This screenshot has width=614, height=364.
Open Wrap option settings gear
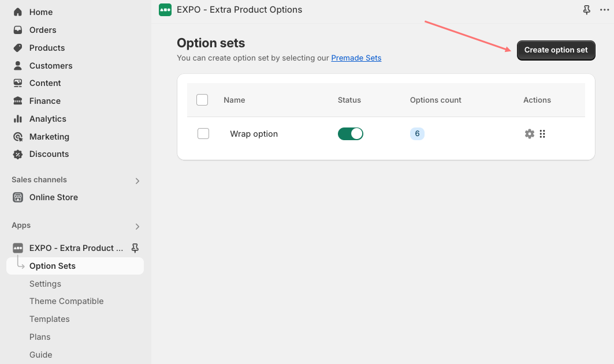[530, 134]
